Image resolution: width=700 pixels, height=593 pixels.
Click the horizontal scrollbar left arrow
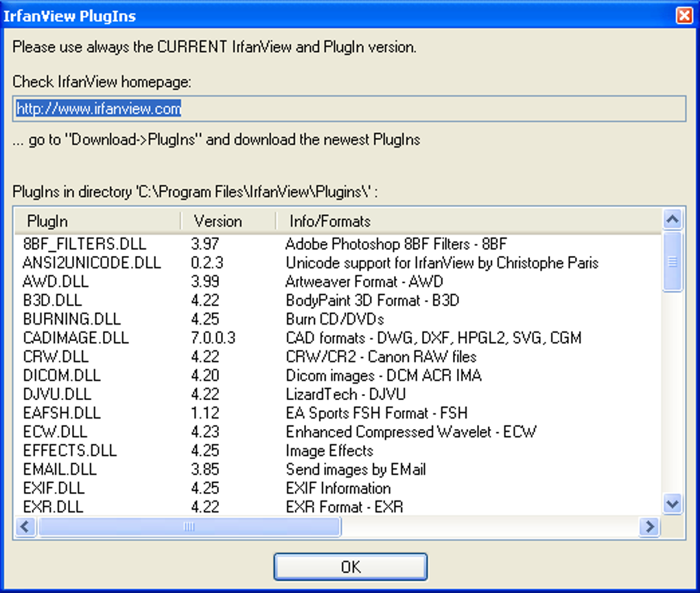[25, 527]
